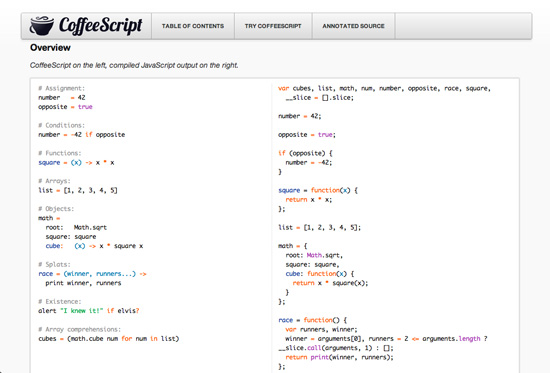Click the 'return print(winner, runners);' line
This screenshot has width=550, height=373.
tap(339, 357)
